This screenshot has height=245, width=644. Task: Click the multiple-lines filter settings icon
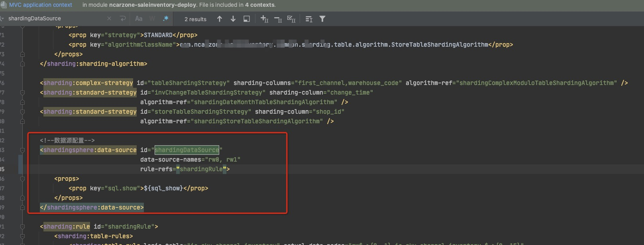(x=309, y=19)
